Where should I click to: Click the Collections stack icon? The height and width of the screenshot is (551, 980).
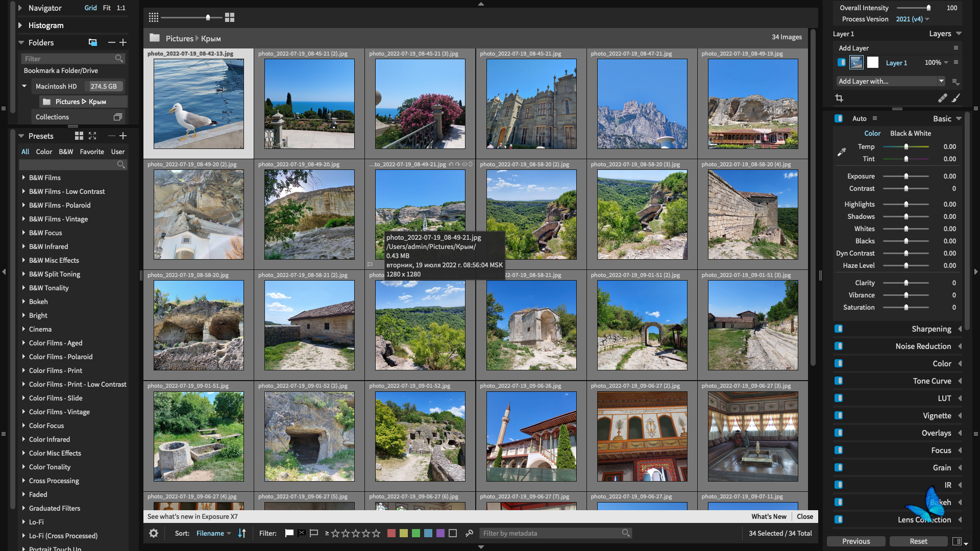[117, 117]
